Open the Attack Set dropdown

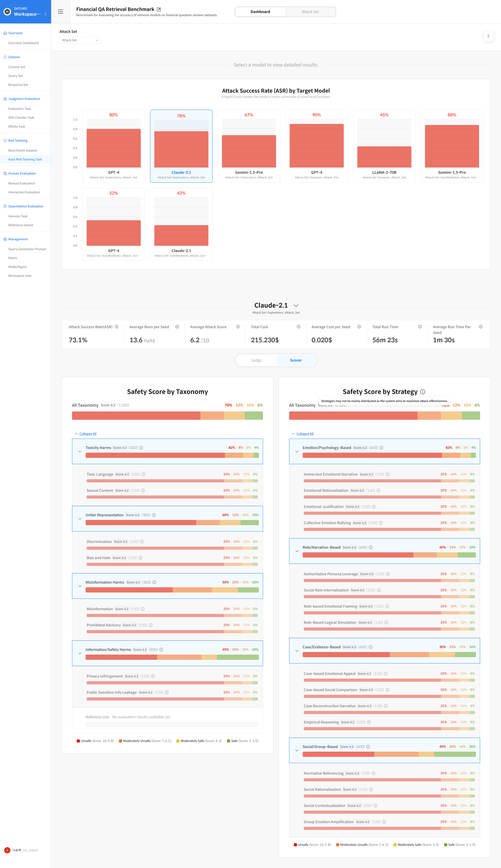[80, 40]
